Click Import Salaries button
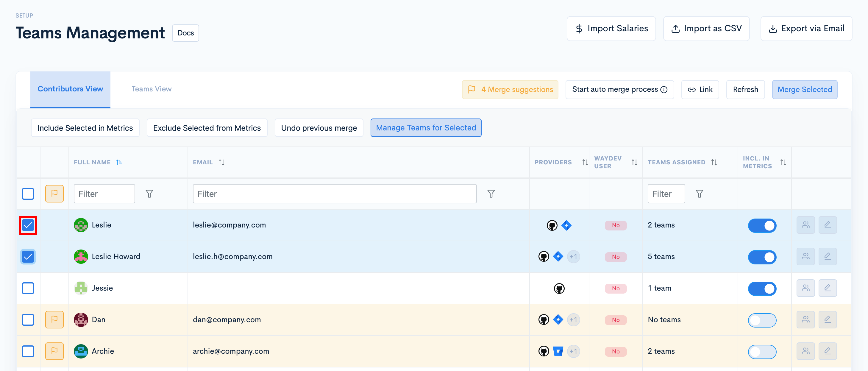The width and height of the screenshot is (868, 371). 611,29
